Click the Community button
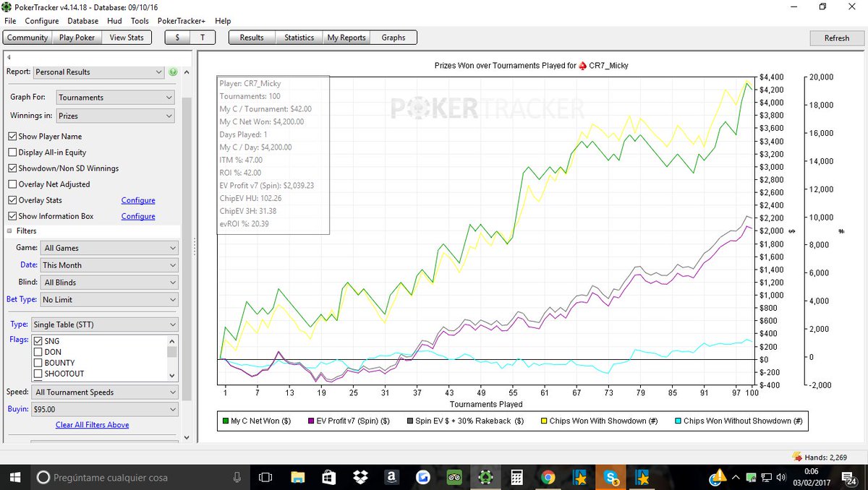The width and height of the screenshot is (868, 490). [27, 38]
